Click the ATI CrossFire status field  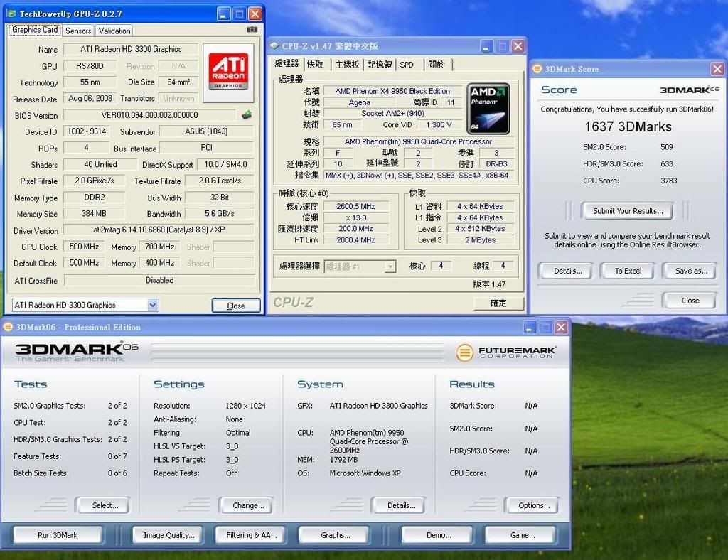pos(159,280)
